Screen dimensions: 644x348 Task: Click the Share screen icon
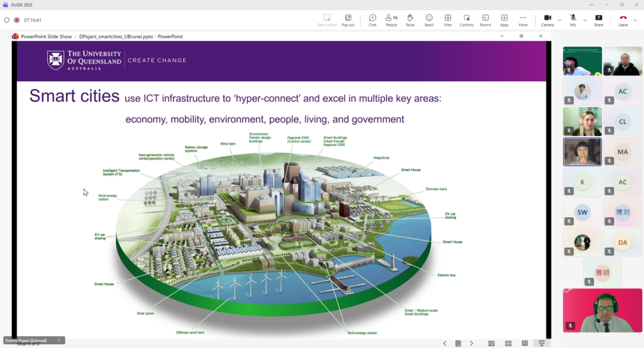tap(598, 20)
